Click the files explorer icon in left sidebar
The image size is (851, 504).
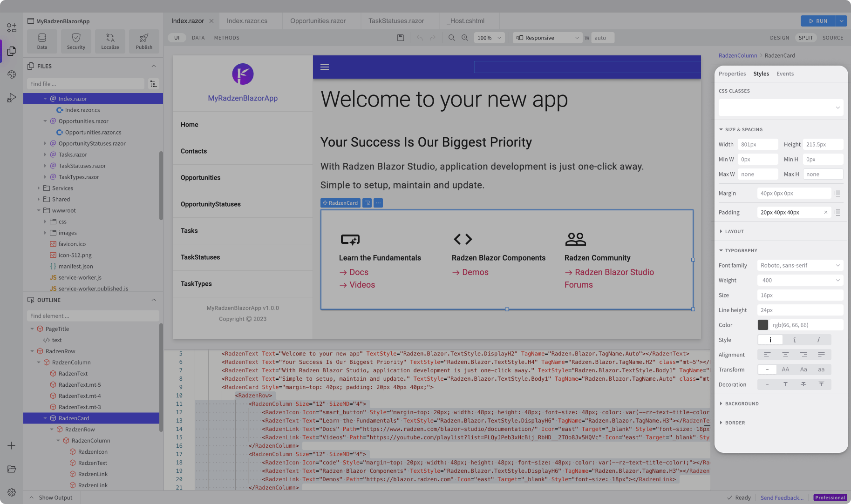(x=12, y=51)
